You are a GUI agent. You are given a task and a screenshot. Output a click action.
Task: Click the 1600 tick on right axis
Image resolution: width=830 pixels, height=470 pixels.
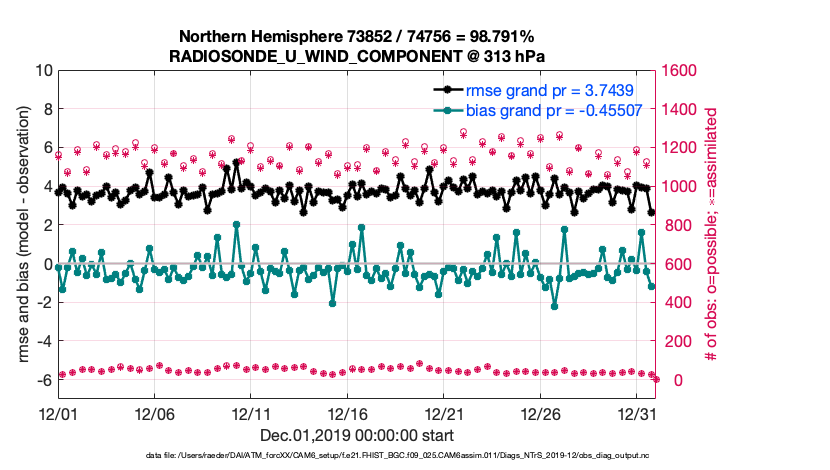click(674, 71)
